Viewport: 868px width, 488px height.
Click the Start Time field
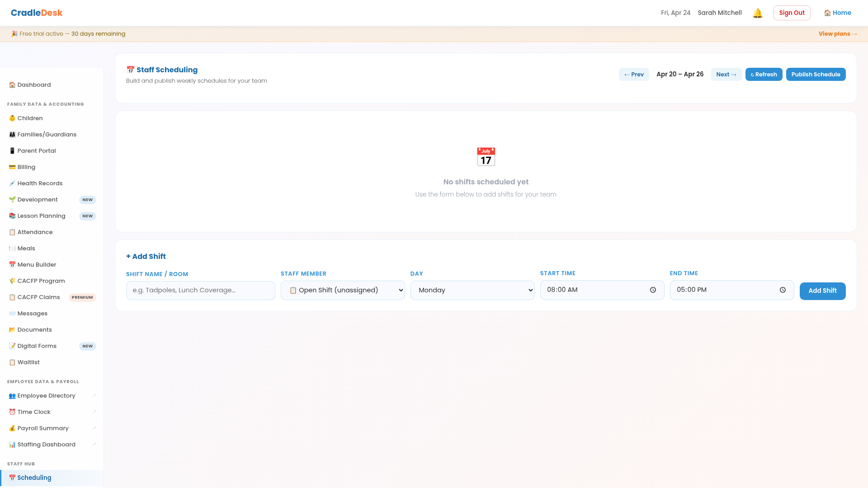(592, 290)
